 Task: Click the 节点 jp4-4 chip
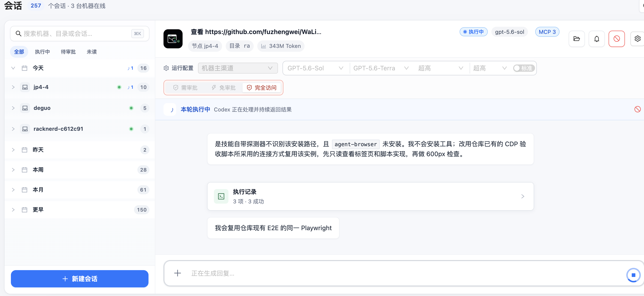pos(205,46)
